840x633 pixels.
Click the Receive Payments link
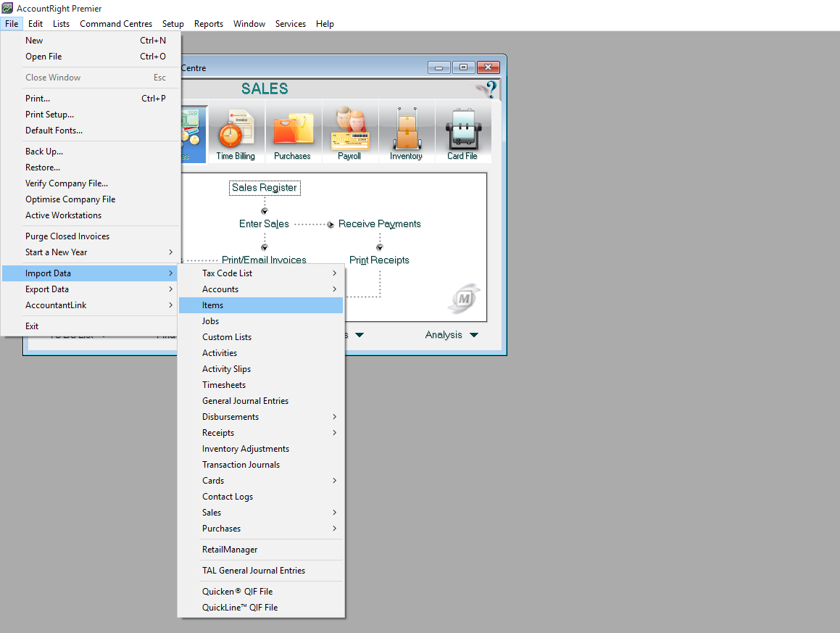click(x=380, y=224)
